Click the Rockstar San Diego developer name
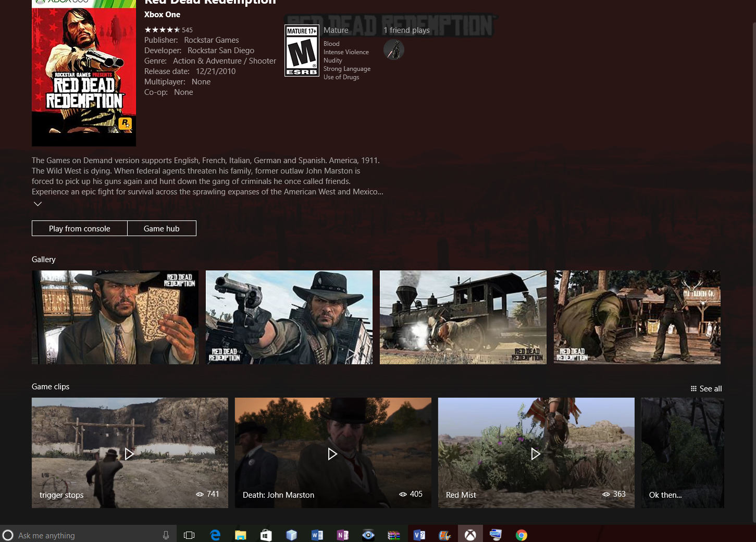This screenshot has width=756, height=542. coord(221,51)
